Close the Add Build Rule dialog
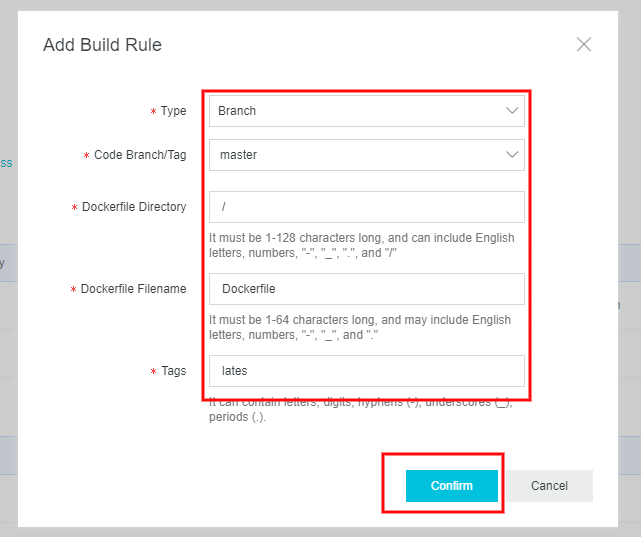 click(x=584, y=44)
